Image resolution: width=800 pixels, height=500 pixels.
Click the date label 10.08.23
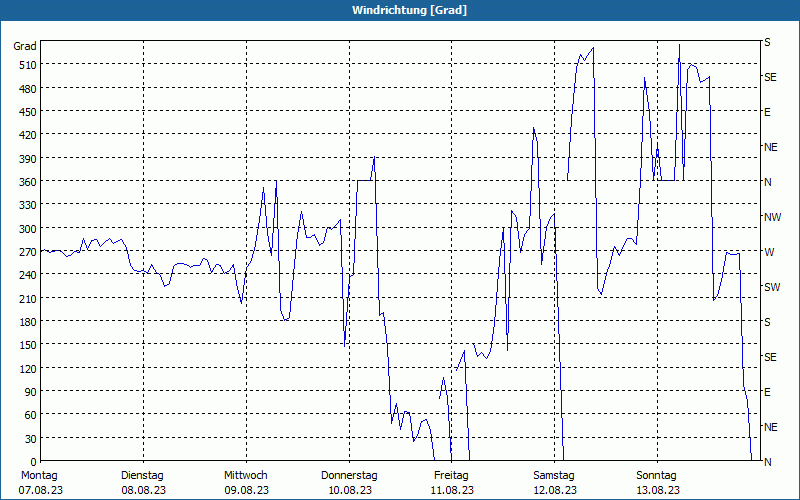point(349,490)
